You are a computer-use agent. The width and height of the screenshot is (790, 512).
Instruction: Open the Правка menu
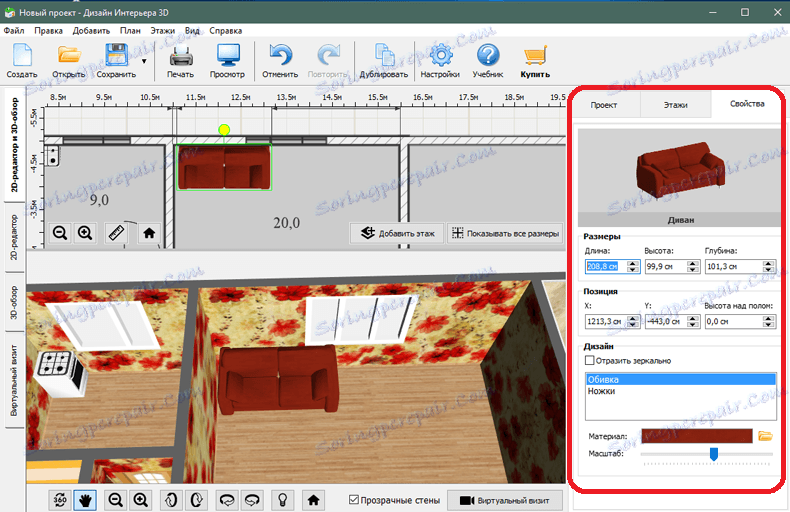click(48, 31)
